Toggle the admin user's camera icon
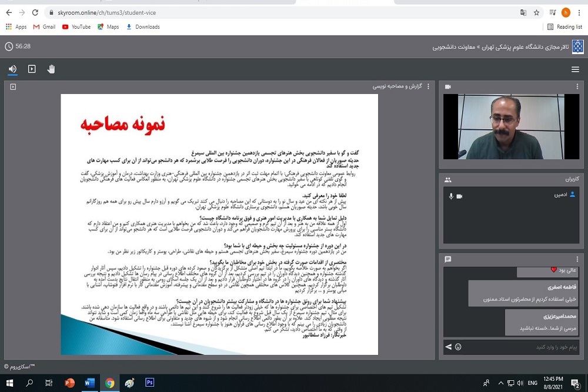The image size is (588, 392). [460, 196]
